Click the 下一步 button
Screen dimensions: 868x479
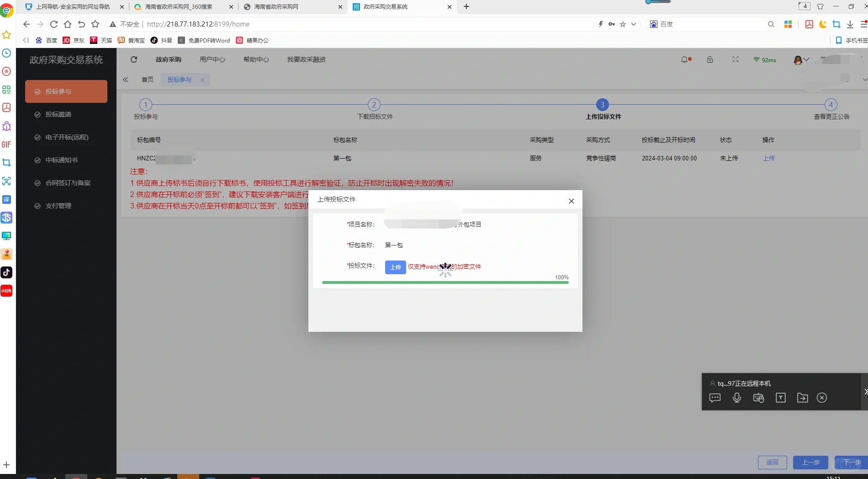point(851,462)
